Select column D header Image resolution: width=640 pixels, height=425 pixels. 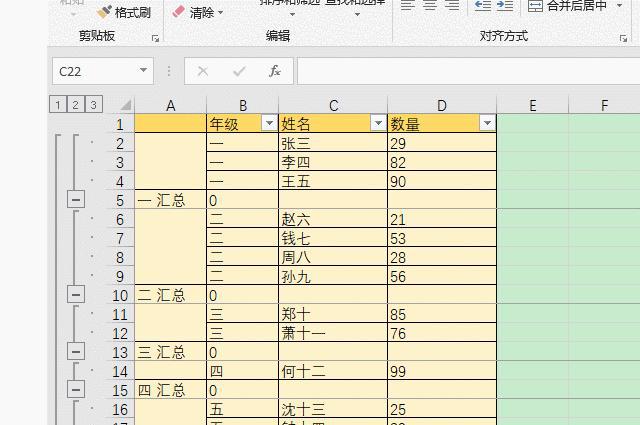(x=442, y=105)
